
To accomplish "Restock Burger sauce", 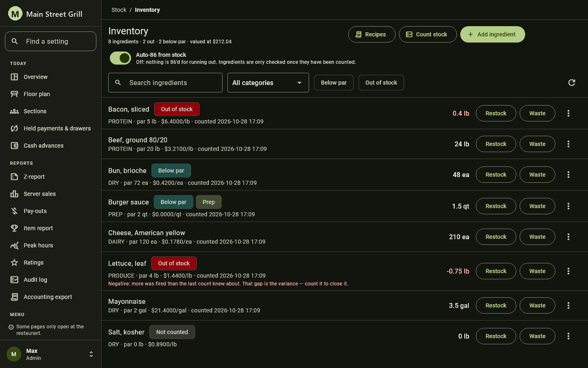I will click(496, 206).
